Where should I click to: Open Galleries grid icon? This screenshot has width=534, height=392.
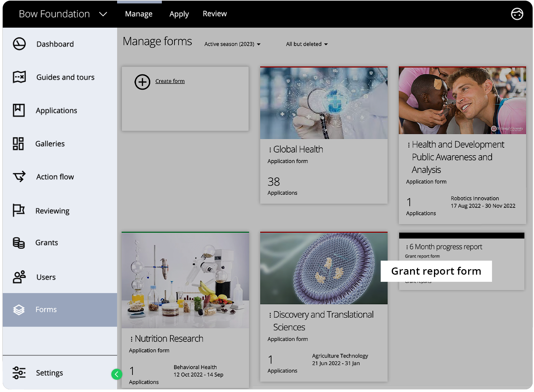[18, 144]
